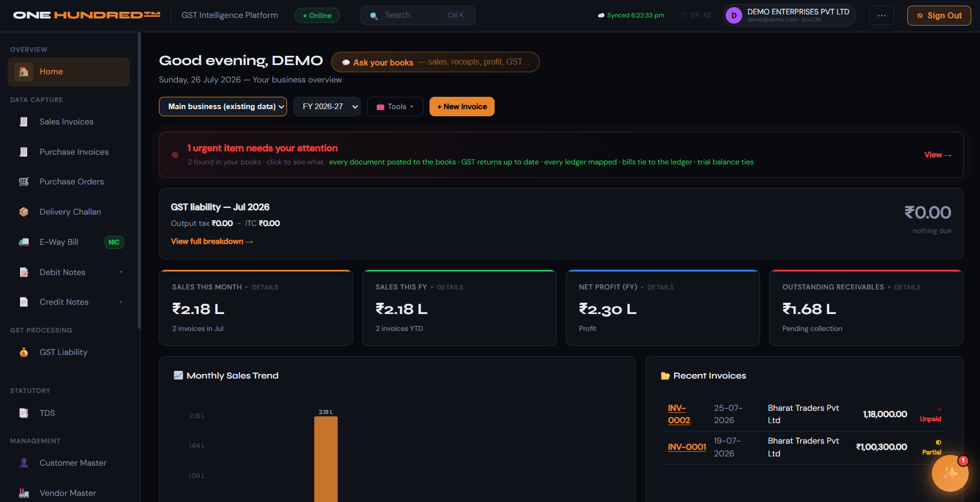This screenshot has width=980, height=502.
Task: Click the session timer clock icon
Action: pyautogui.click(x=684, y=15)
